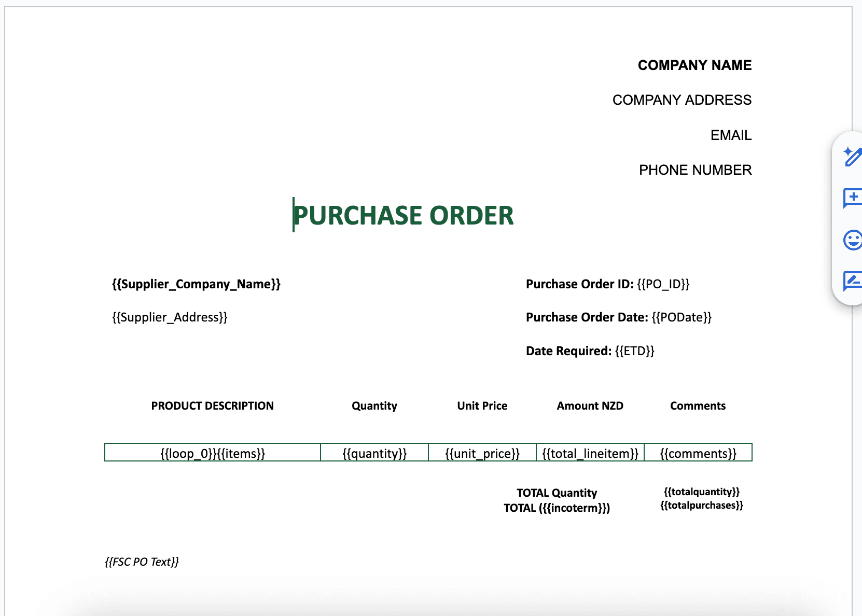The height and width of the screenshot is (616, 862).
Task: Select the COMPANY ADDRESS line
Action: [682, 100]
